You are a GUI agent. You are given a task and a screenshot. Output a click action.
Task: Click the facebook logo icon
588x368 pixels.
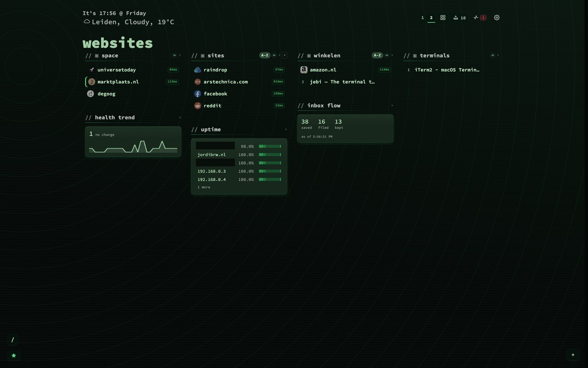pos(198,94)
